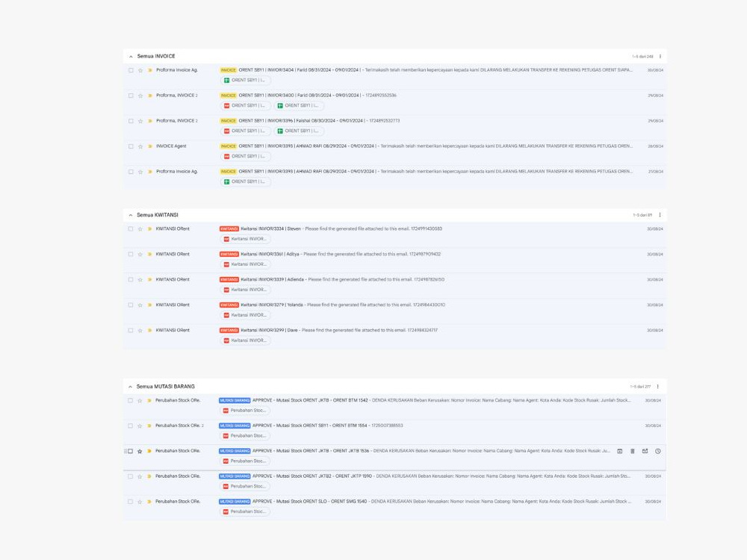Collapse the Semua MUTASI BARANG section

(130, 387)
